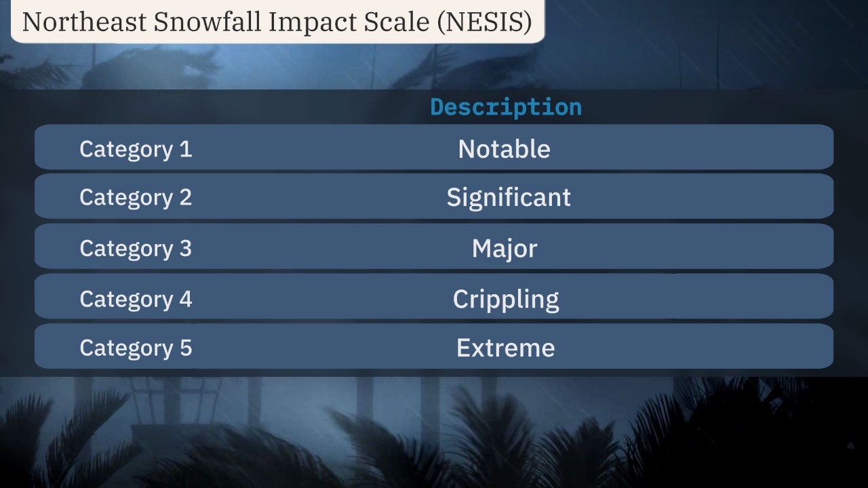
Task: Choose the Crippling description text
Action: coord(506,299)
